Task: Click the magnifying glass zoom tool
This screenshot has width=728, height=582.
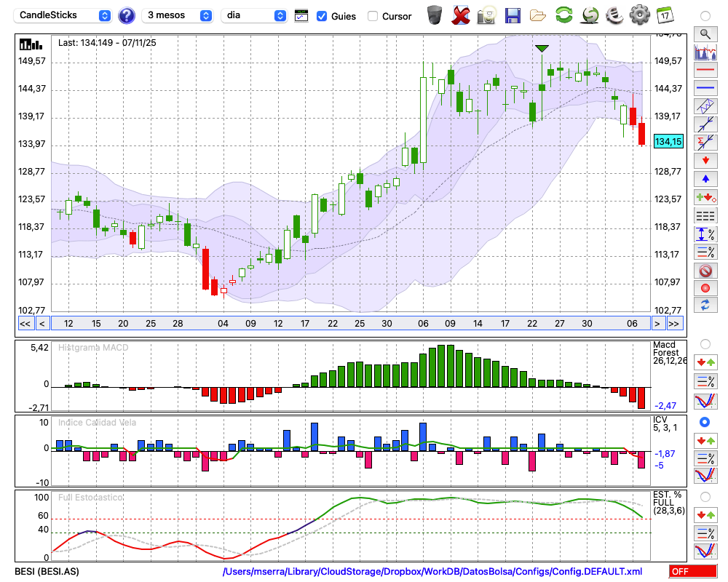Action: point(705,33)
